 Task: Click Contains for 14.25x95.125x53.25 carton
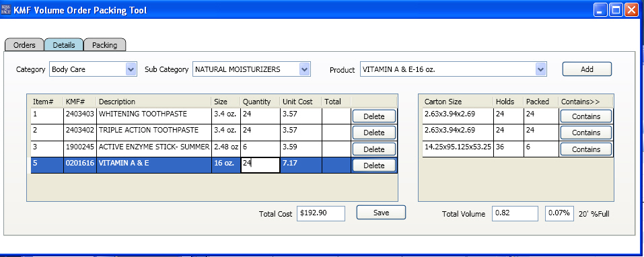[585, 149]
